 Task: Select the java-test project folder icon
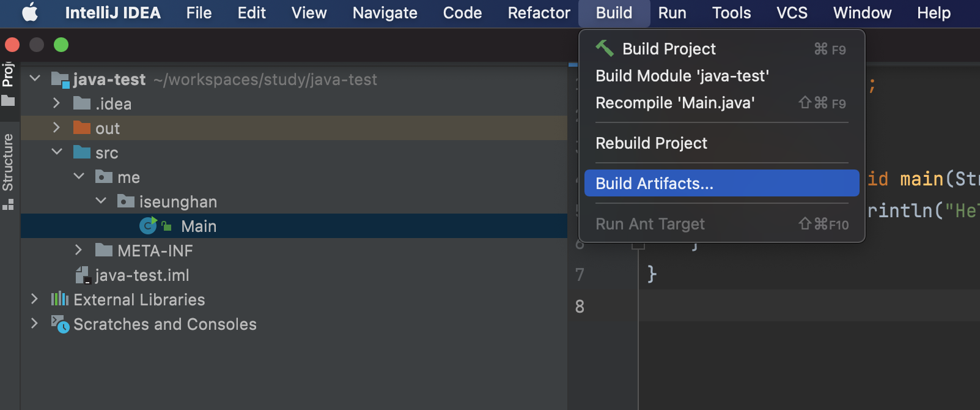pyautogui.click(x=60, y=80)
